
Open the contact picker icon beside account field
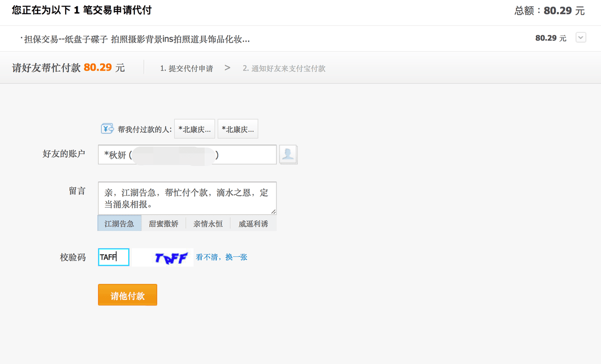click(x=288, y=155)
